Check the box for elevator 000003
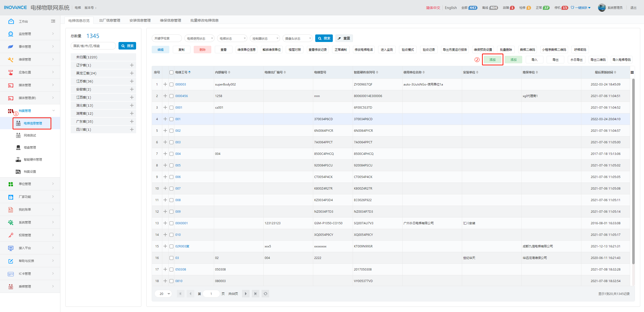Screen dimensions: 644x312 (x=171, y=84)
